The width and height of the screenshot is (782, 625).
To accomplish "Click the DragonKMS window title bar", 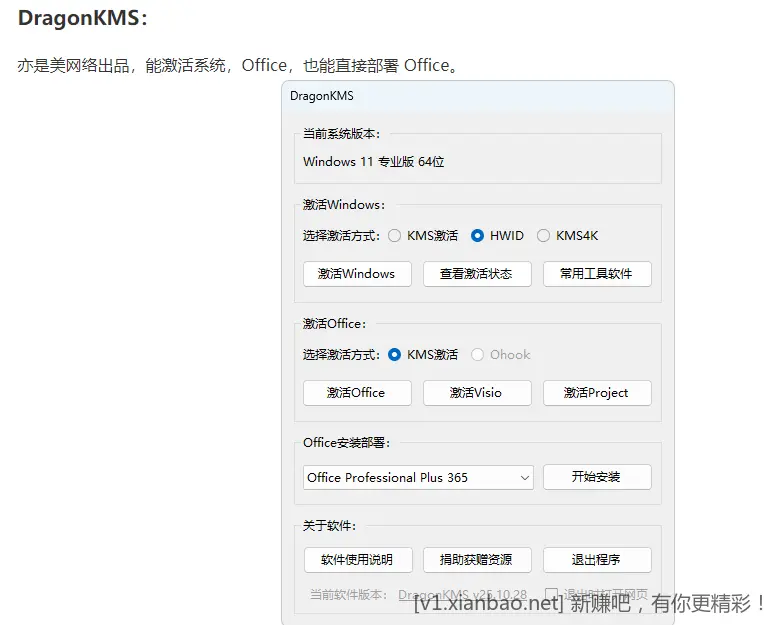I will [x=478, y=97].
